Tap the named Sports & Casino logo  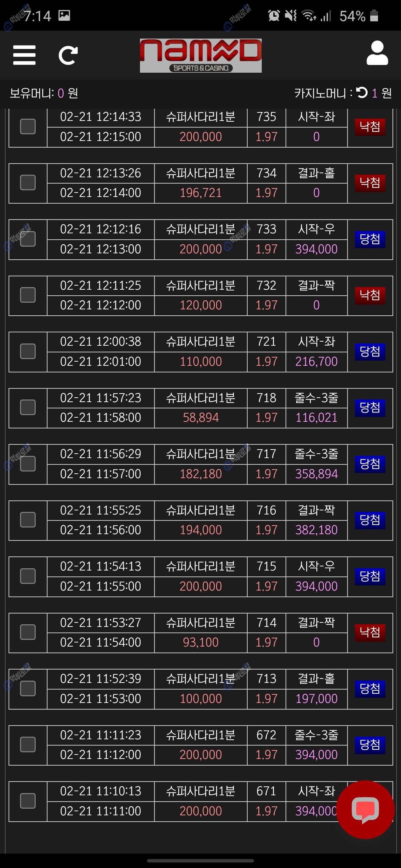click(x=200, y=56)
